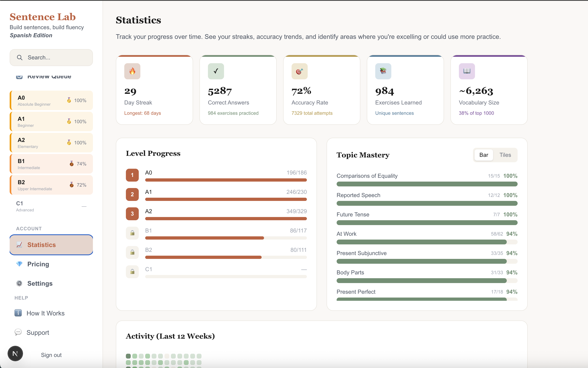Click the Sentence Lab logo title
588x368 pixels.
(x=43, y=17)
